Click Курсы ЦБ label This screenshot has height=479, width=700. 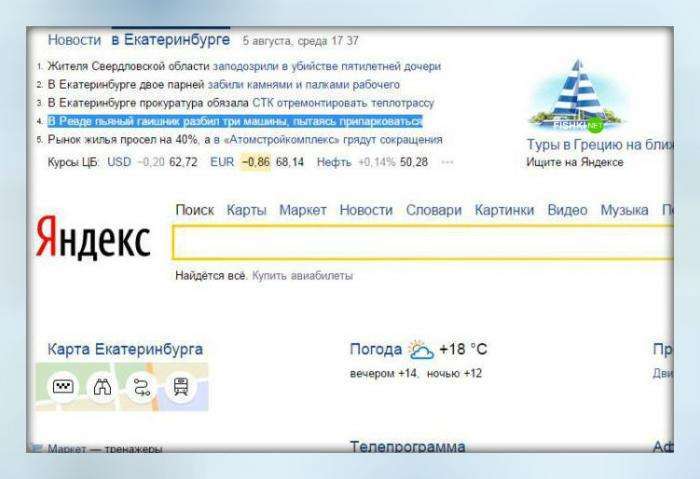(73, 162)
